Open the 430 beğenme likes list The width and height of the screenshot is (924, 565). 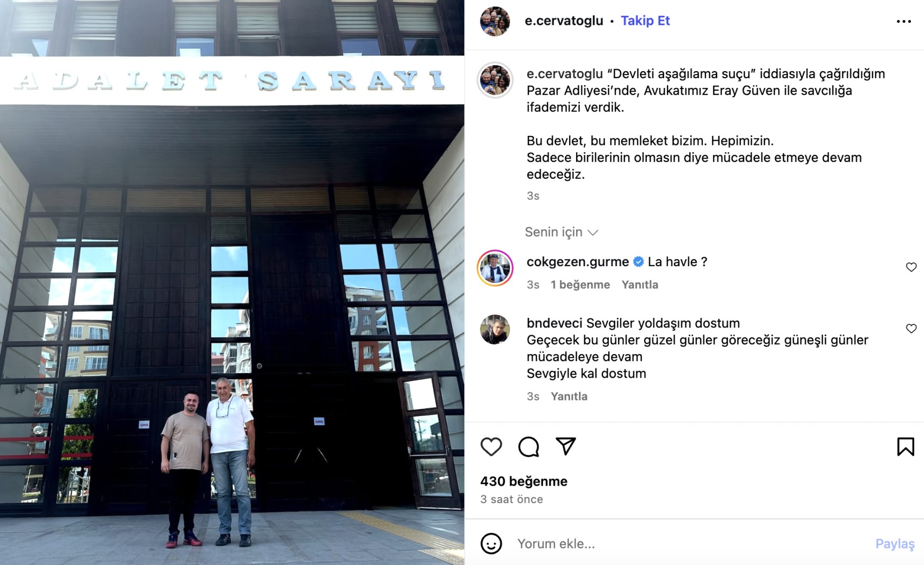pyautogui.click(x=523, y=481)
